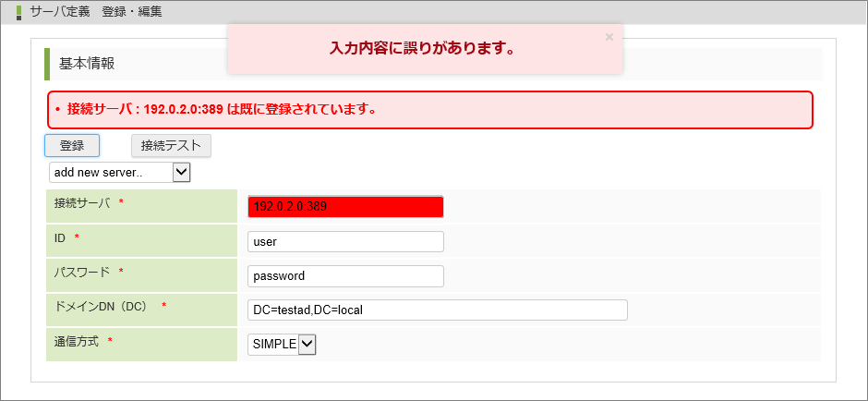
Task: Click the 入力内容に誤りがあります toast text
Action: point(422,48)
